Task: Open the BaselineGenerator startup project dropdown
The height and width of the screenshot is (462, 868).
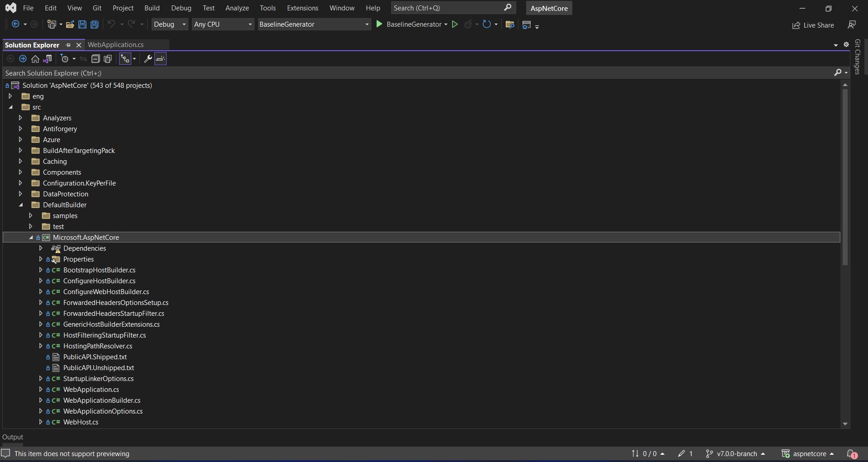Action: [x=314, y=24]
